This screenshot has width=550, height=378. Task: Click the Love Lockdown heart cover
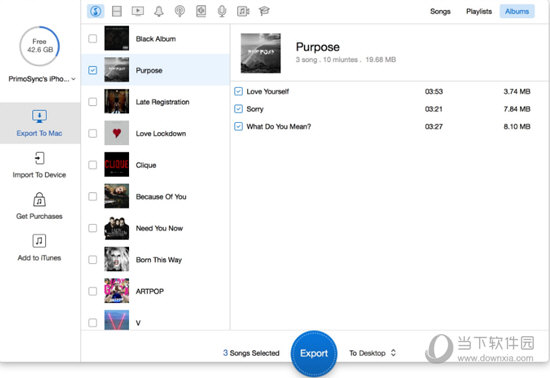117,133
